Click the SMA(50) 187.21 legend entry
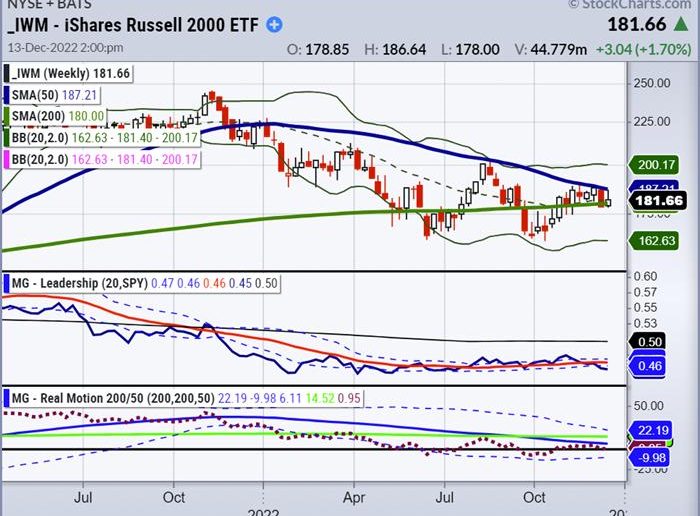This screenshot has width=700, height=516. click(51, 95)
